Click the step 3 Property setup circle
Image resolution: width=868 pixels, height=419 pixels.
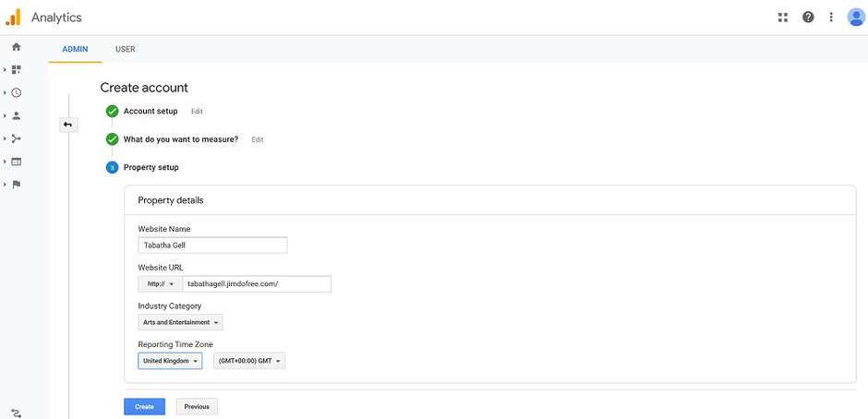[112, 167]
